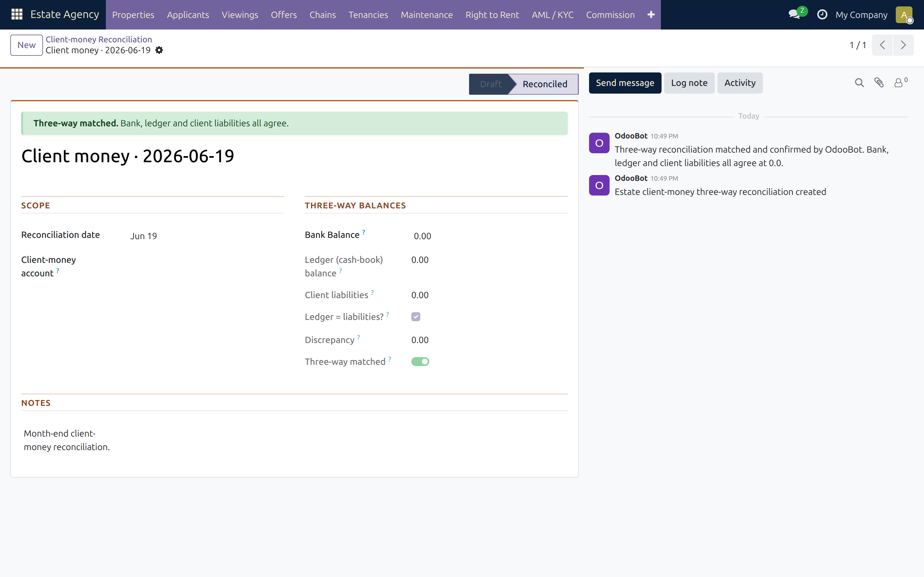Toggle the Three-way matched switch

tap(420, 361)
